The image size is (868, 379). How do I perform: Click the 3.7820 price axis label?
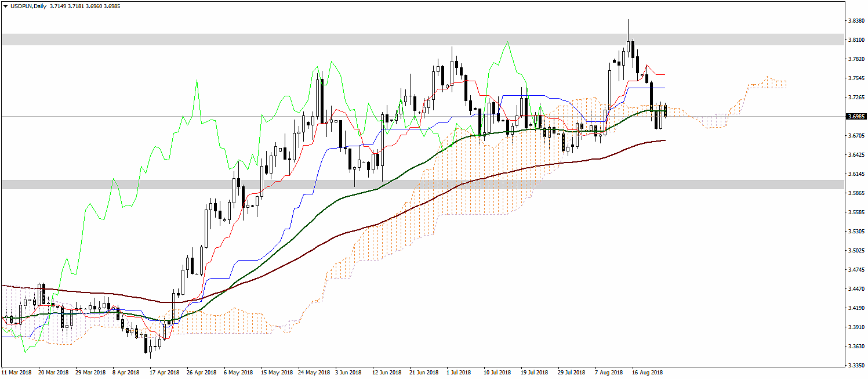(x=856, y=59)
